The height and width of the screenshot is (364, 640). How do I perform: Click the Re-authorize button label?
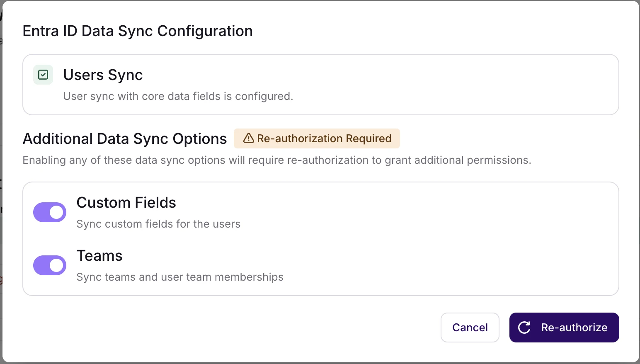click(x=574, y=328)
